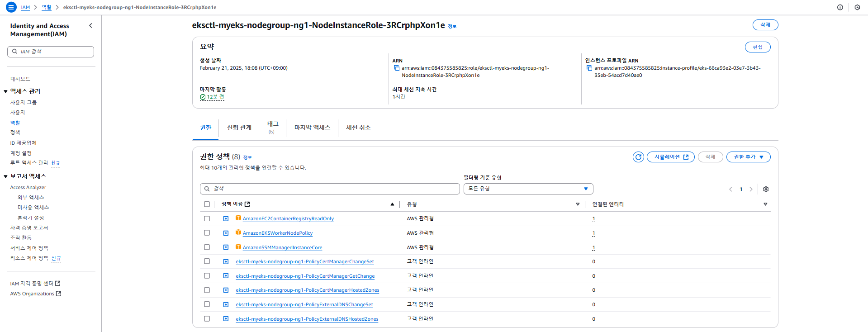Click the info circle icon at top right

pyautogui.click(x=840, y=7)
